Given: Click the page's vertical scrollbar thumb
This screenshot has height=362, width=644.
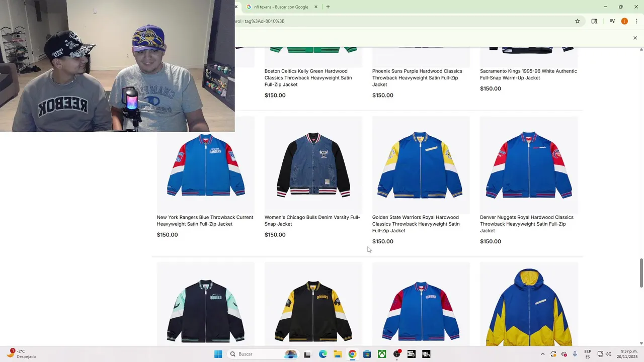Looking at the screenshot, I should [641, 273].
